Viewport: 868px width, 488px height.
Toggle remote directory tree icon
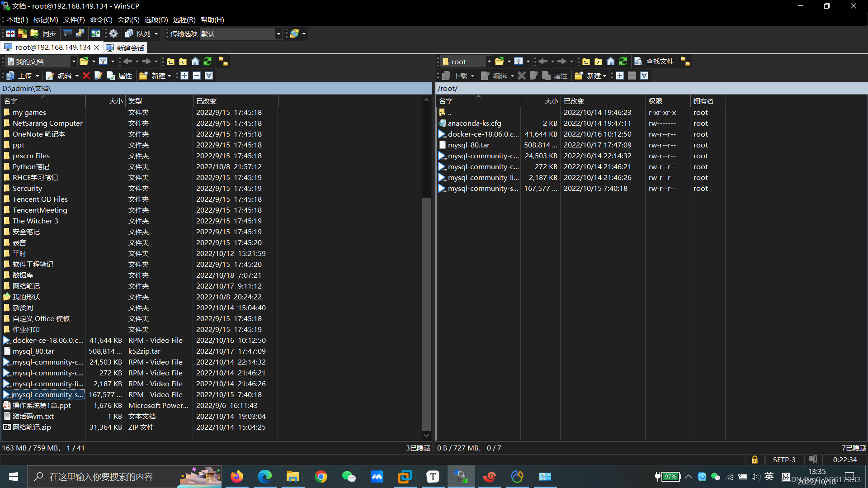click(x=685, y=62)
